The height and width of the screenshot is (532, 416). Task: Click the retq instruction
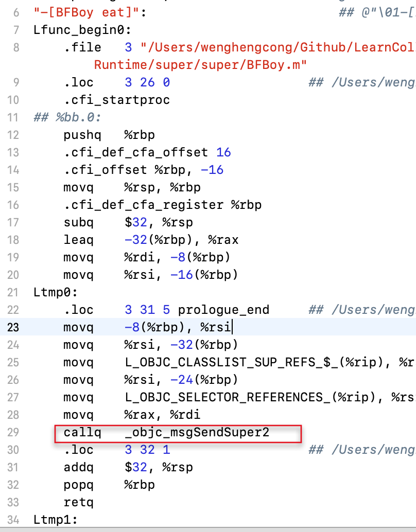78,502
